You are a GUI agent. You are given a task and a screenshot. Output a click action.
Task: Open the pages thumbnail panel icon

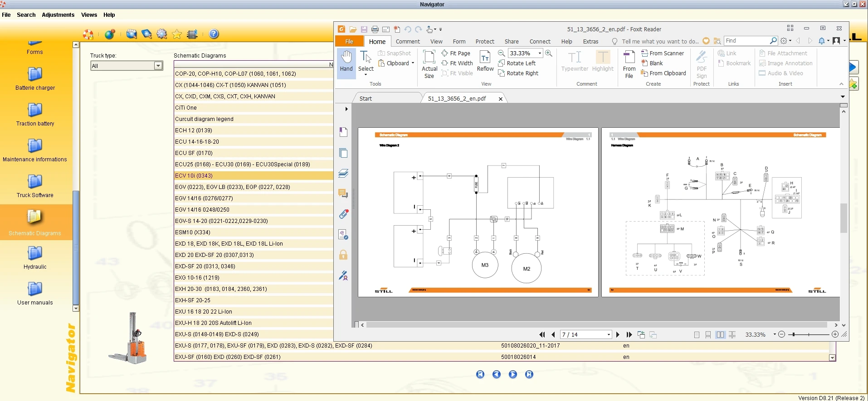pos(343,153)
